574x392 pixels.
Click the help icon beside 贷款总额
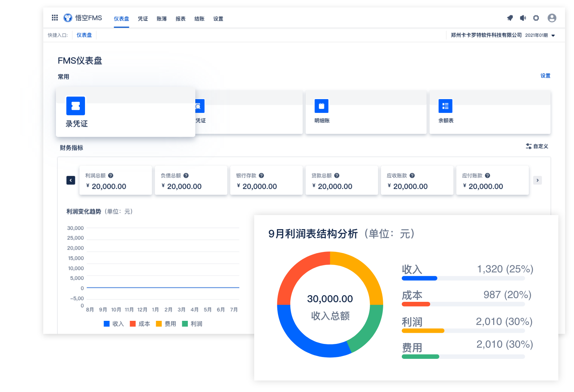pos(337,176)
